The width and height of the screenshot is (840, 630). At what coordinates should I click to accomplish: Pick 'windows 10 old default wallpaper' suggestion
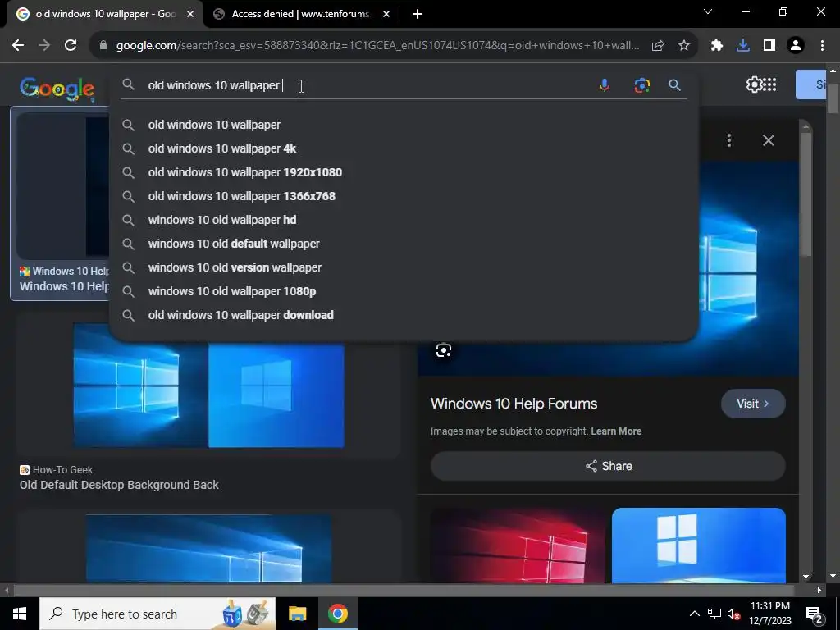click(x=234, y=244)
